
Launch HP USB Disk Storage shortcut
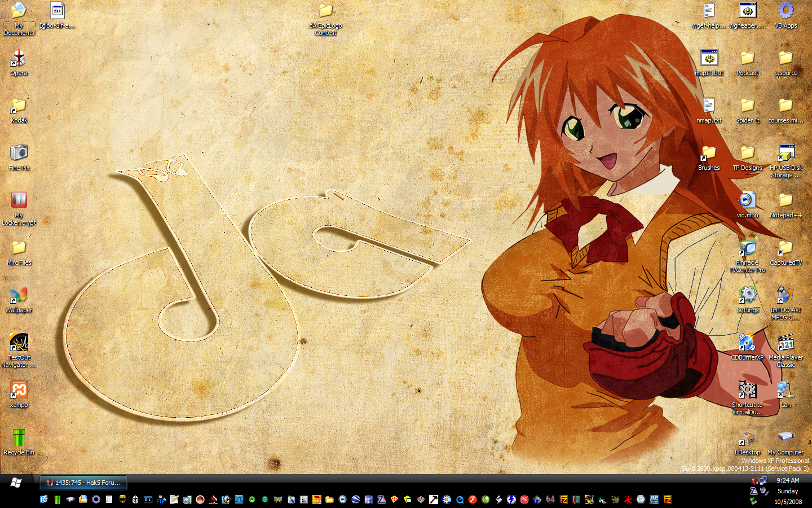(x=785, y=161)
